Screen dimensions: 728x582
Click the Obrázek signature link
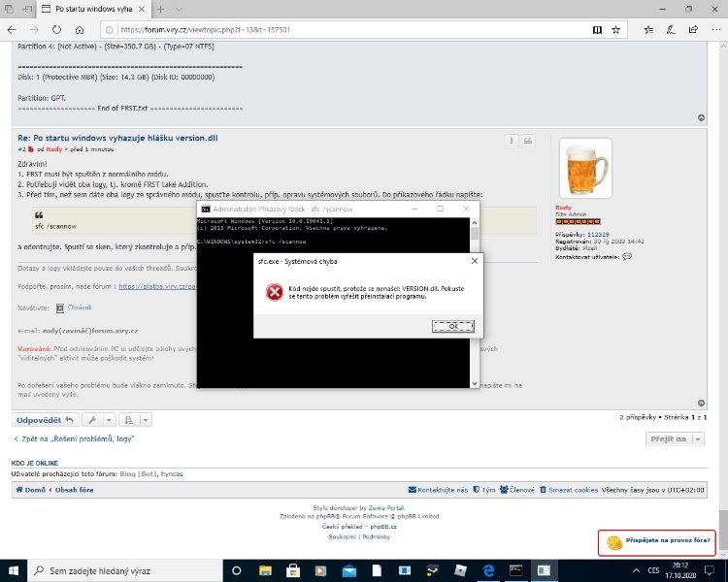pyautogui.click(x=80, y=307)
